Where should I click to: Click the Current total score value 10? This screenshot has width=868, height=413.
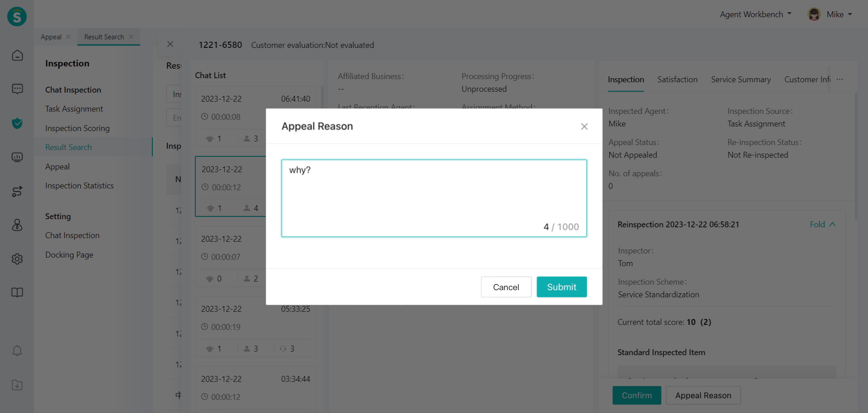point(691,322)
